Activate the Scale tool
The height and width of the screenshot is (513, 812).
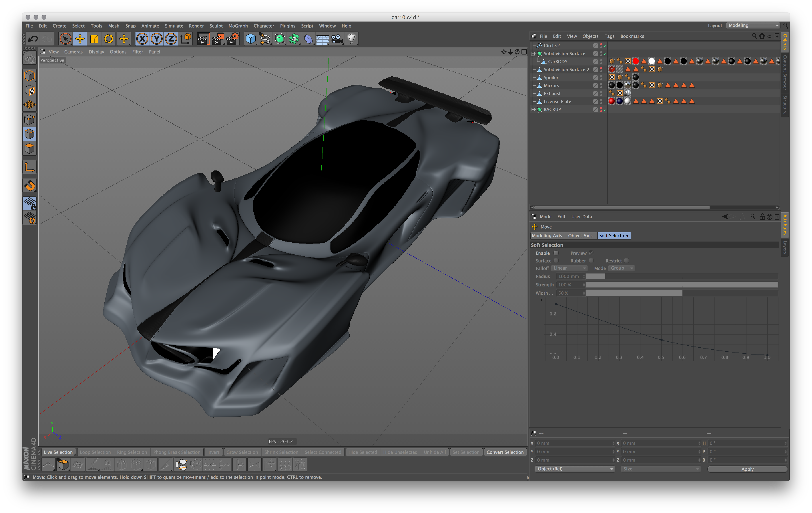(95, 39)
